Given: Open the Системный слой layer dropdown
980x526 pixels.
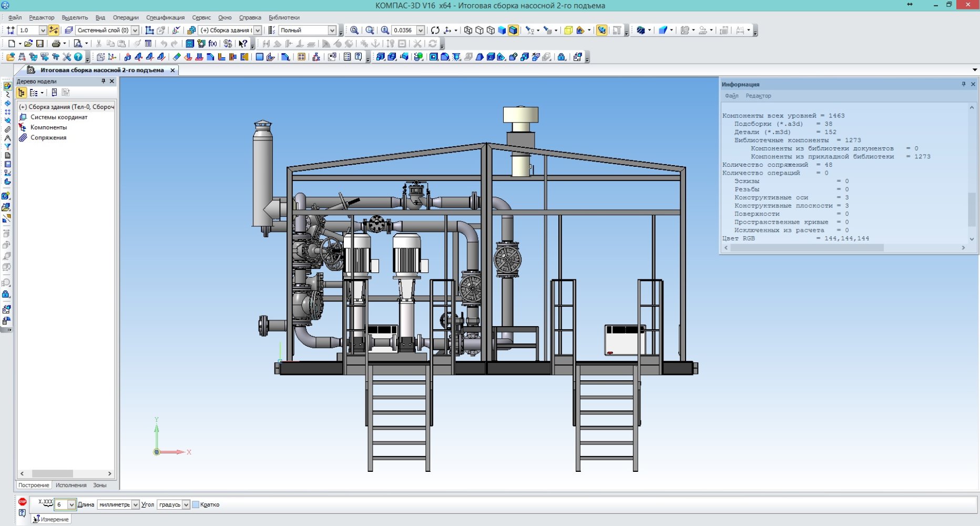Looking at the screenshot, I should 135,31.
